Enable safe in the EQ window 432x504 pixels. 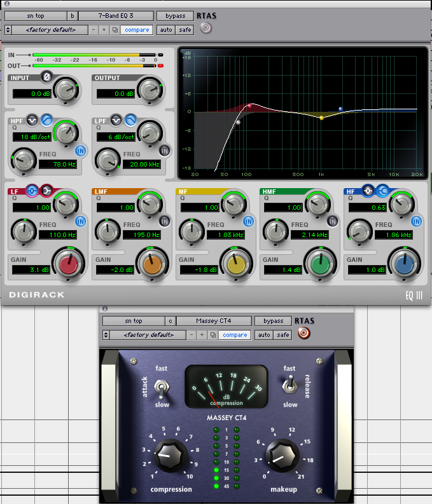coord(185,30)
